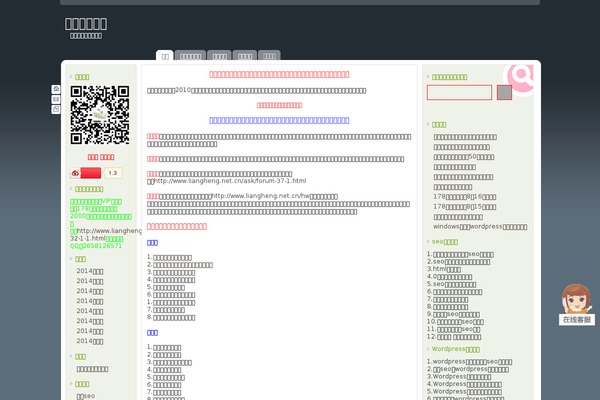The image size is (600, 400).
Task: Open the green VIP announcement link
Action: (96, 201)
